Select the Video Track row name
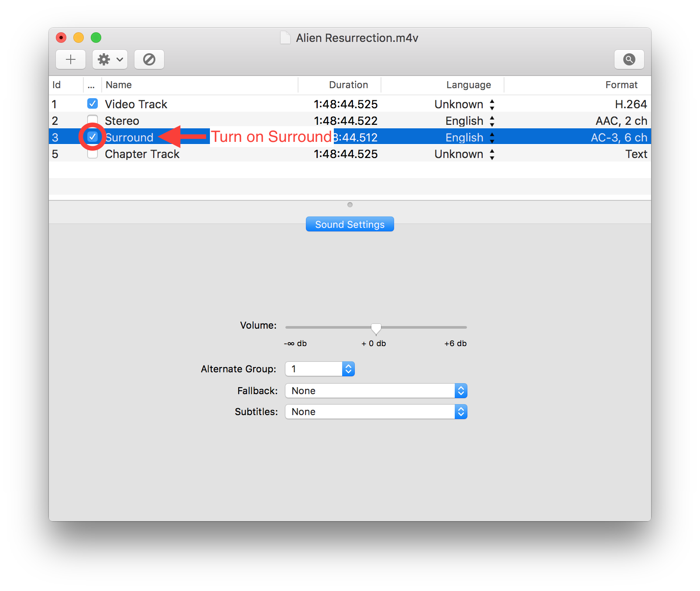This screenshot has width=700, height=591. (x=136, y=104)
